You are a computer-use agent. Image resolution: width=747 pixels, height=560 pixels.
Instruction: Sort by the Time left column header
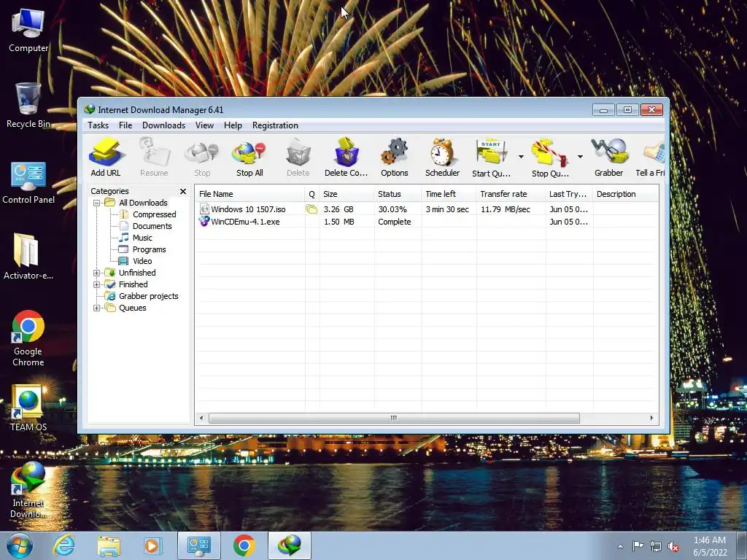(449, 194)
